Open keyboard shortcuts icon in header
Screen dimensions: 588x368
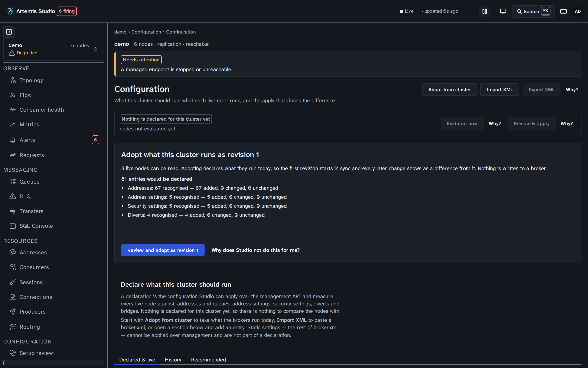tap(563, 11)
